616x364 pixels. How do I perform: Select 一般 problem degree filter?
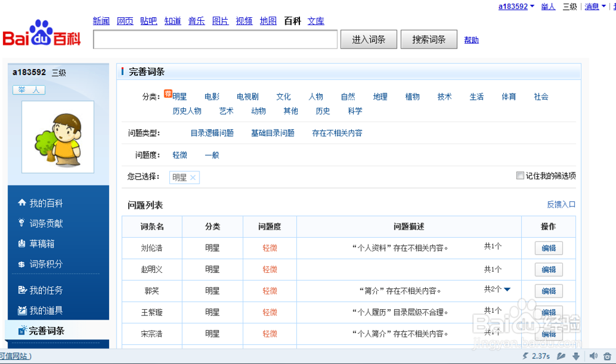[212, 155]
